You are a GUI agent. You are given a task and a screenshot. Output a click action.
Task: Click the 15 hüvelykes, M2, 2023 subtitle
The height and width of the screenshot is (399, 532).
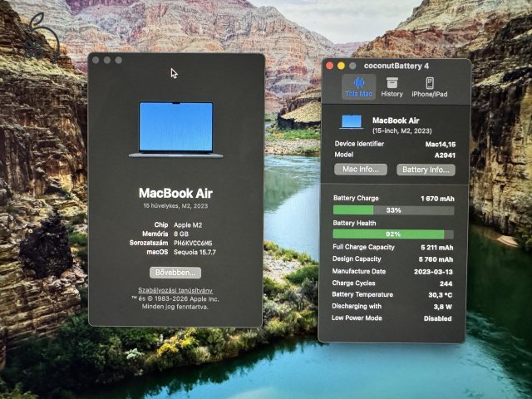tap(175, 206)
